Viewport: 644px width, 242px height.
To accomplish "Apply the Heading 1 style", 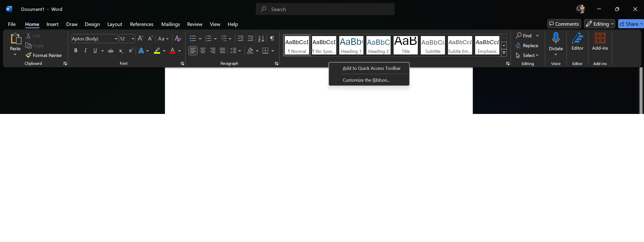I will point(351,45).
